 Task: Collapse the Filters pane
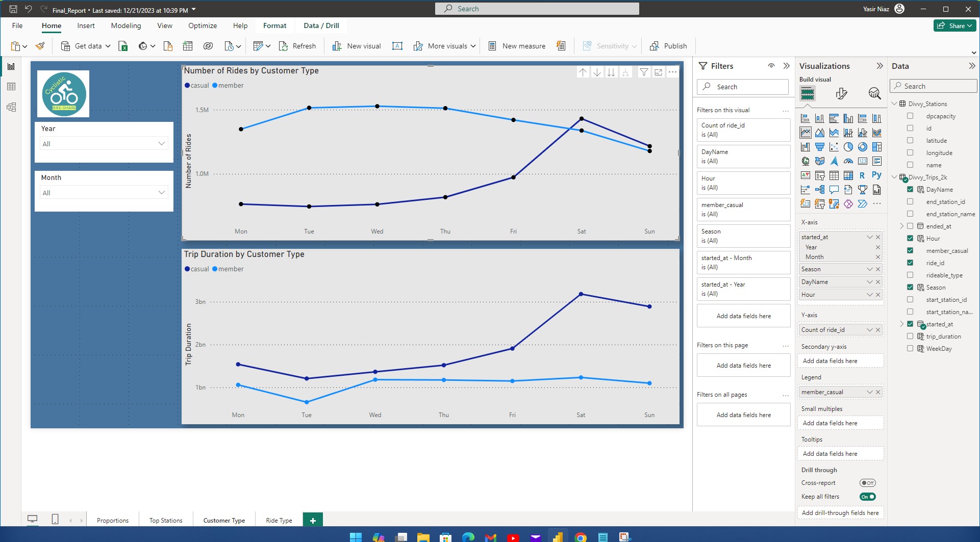point(786,66)
